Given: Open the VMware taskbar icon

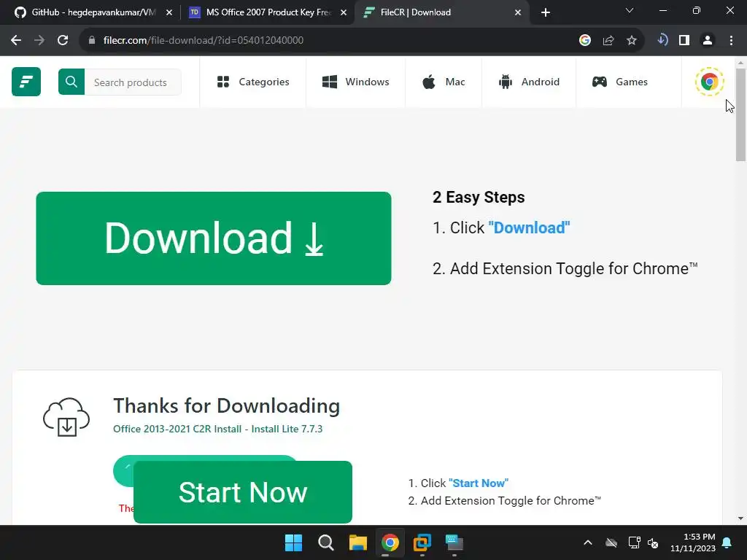Looking at the screenshot, I should [x=422, y=542].
